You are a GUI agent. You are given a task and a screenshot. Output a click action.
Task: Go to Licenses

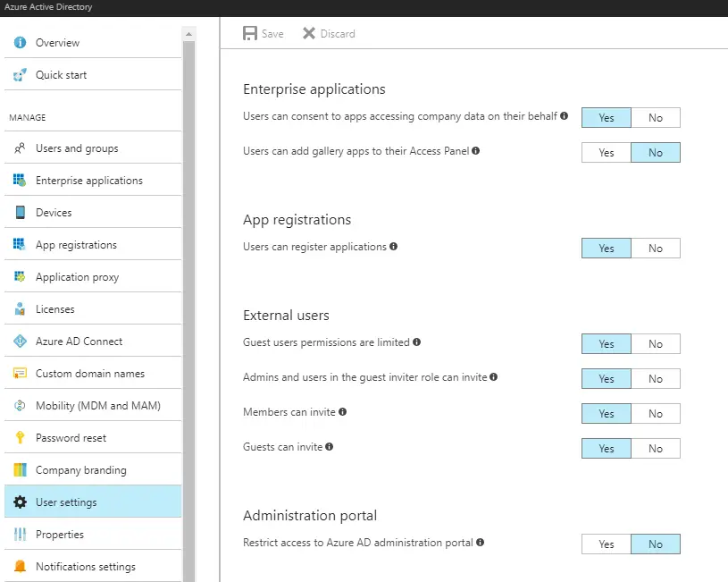[93, 308]
